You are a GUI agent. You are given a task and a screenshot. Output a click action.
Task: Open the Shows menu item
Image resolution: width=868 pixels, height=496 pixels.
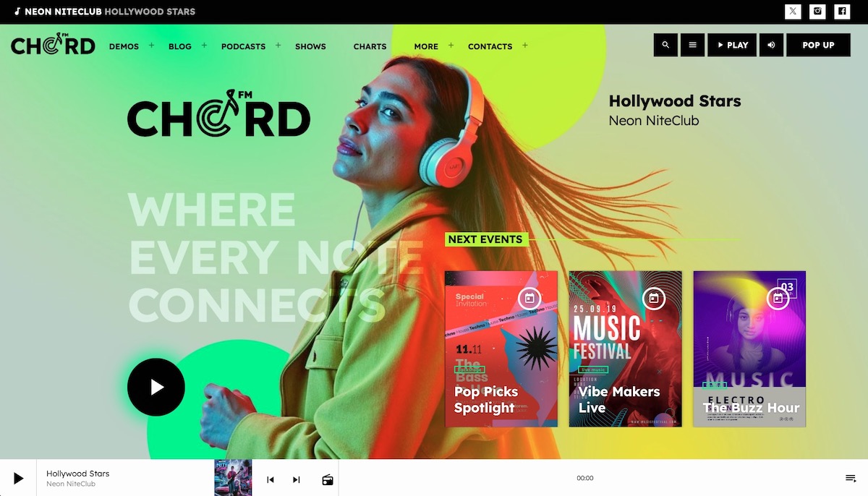(x=310, y=46)
